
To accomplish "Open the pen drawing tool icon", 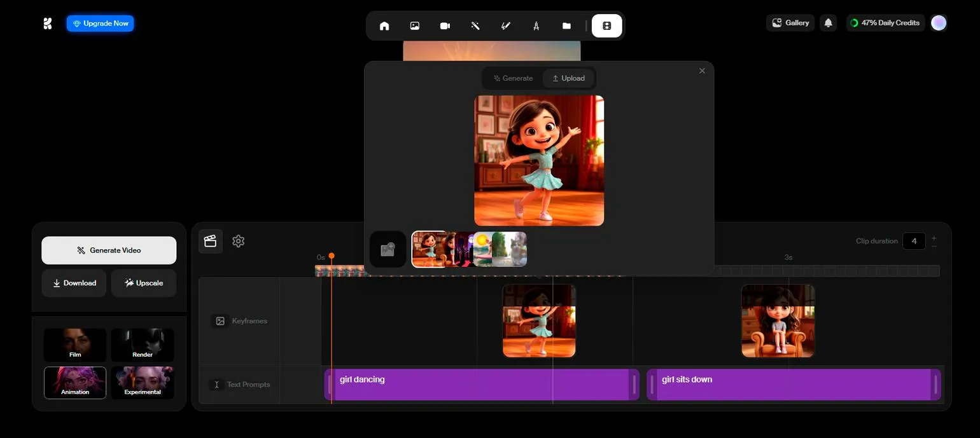I will (506, 26).
